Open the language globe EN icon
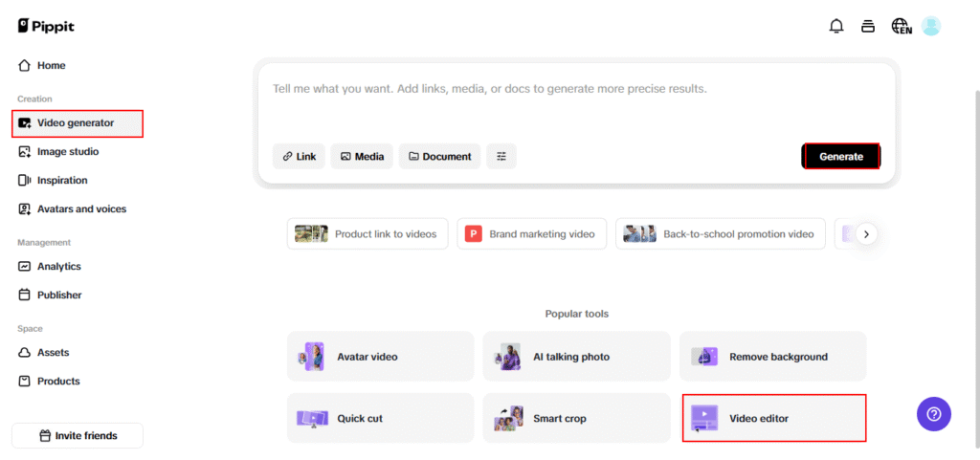 902,26
